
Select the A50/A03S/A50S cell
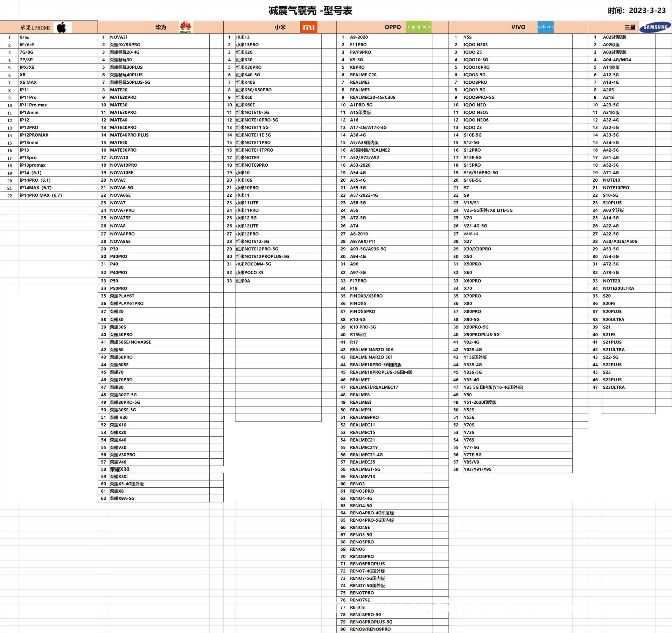click(x=619, y=242)
